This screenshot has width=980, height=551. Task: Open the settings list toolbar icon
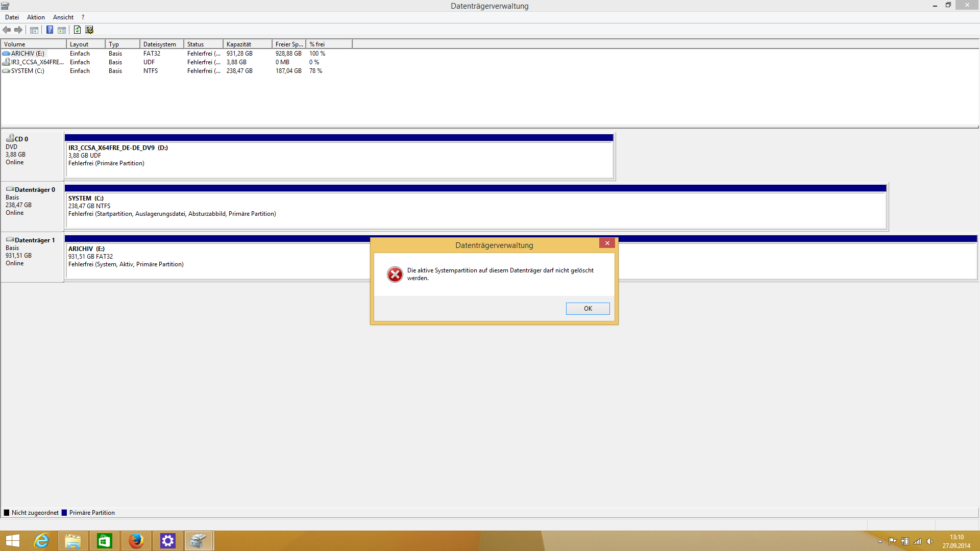click(89, 30)
